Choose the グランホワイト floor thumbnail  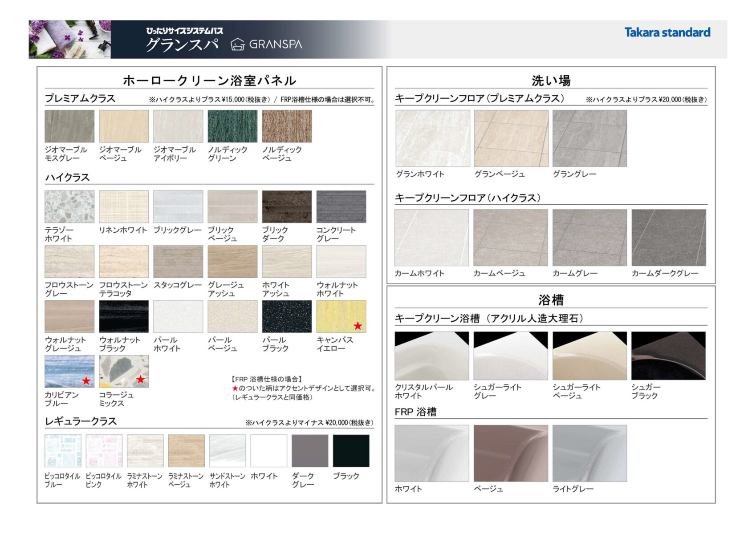tap(433, 138)
